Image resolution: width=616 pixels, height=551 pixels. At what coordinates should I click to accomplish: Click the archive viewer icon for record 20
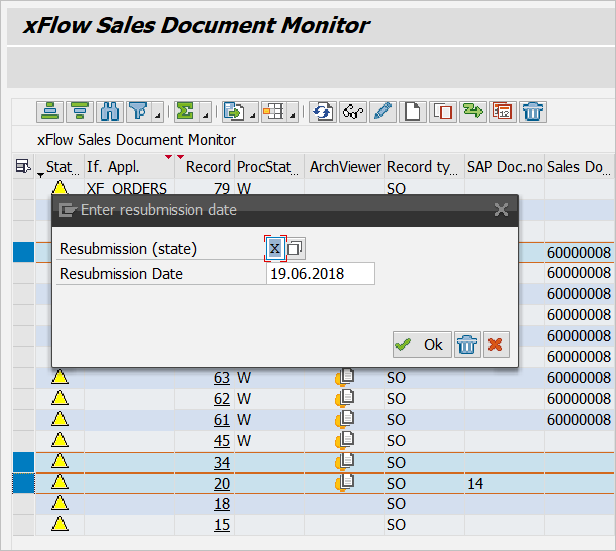[x=346, y=483]
